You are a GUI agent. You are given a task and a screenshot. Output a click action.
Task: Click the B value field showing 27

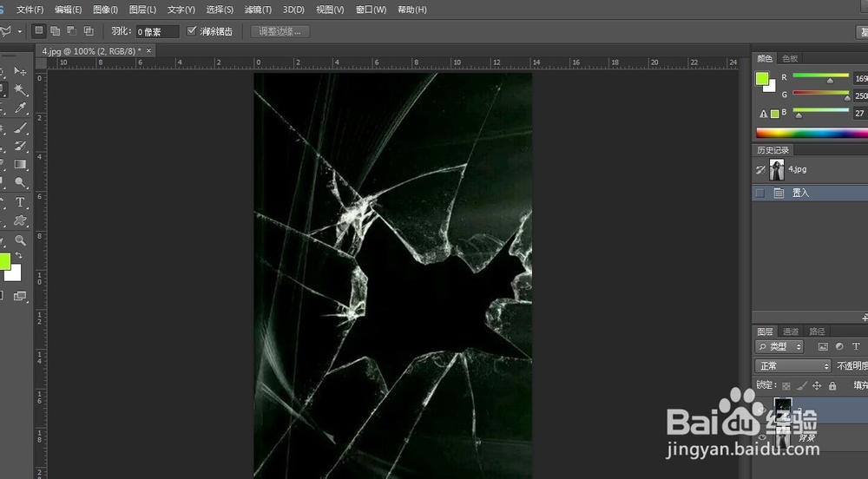860,114
